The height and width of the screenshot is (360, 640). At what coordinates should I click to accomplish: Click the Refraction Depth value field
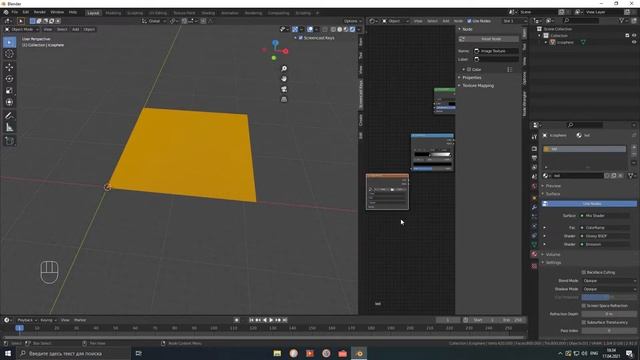click(x=609, y=314)
